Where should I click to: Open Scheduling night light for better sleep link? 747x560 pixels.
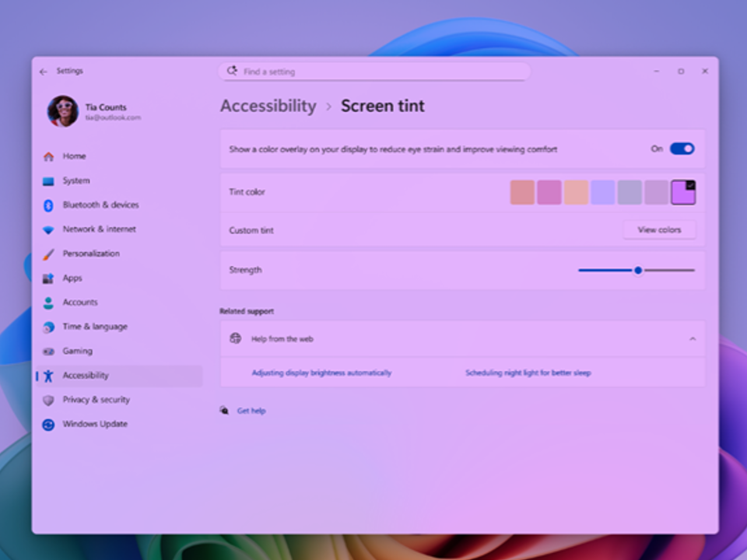point(528,373)
